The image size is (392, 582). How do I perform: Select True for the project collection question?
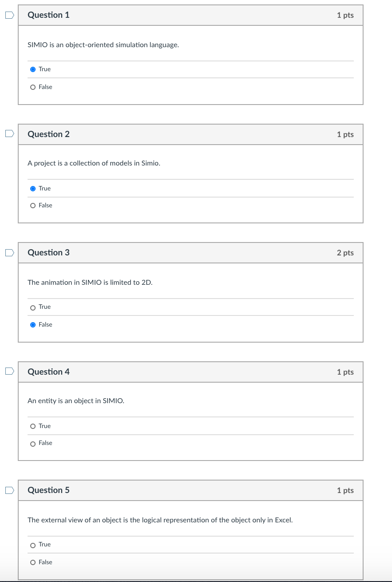[x=33, y=188]
